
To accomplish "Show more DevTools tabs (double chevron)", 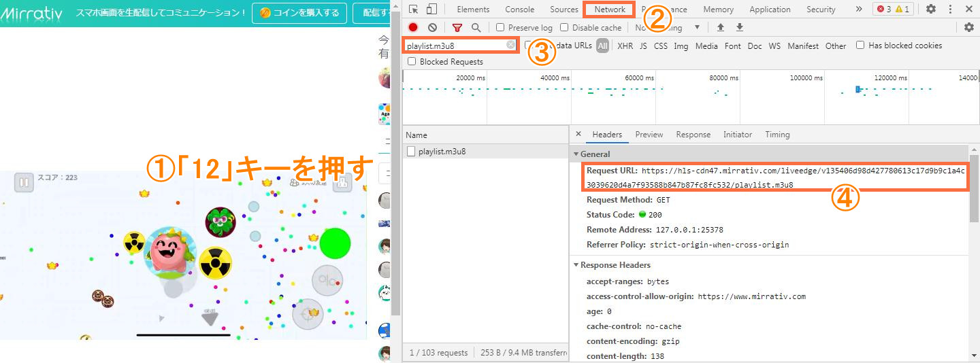I will [859, 10].
